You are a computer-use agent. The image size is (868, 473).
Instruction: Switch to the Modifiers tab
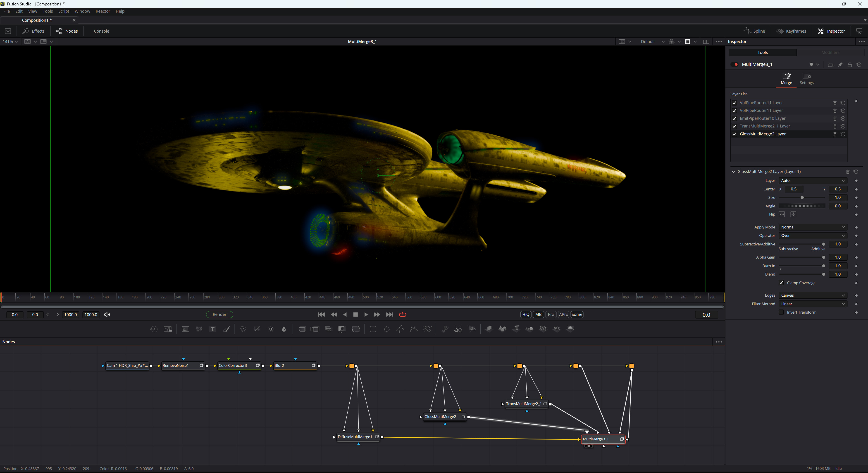(x=830, y=53)
